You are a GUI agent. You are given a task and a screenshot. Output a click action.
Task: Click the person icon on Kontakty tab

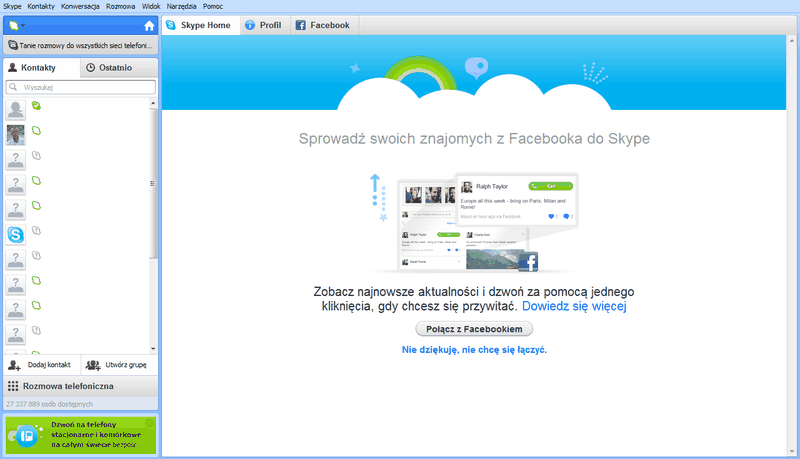13,67
